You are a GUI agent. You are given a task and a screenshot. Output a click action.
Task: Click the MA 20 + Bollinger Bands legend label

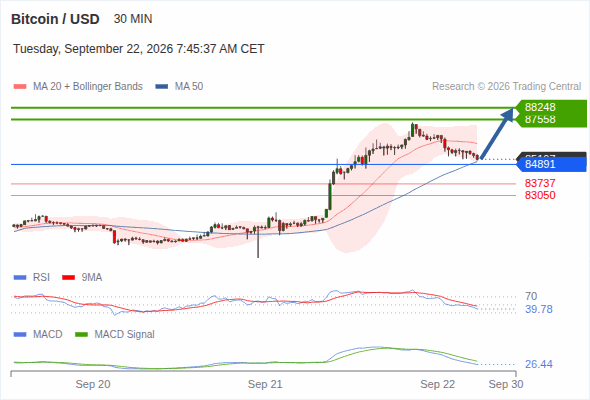pos(88,87)
